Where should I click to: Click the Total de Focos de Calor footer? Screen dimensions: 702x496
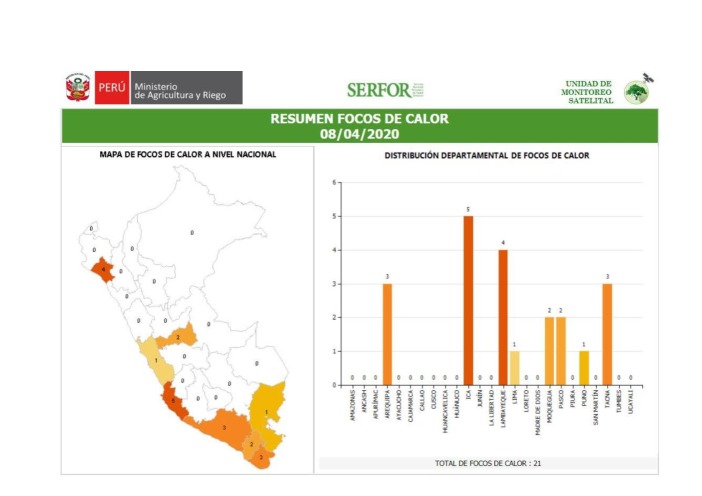[x=487, y=464]
